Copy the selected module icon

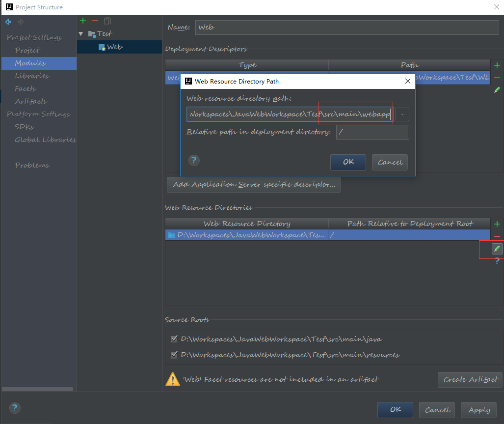107,21
